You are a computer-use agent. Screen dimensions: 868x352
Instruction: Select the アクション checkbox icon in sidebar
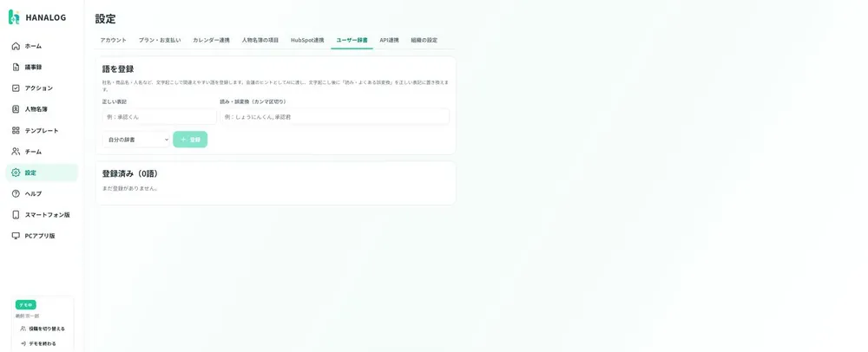(16, 88)
